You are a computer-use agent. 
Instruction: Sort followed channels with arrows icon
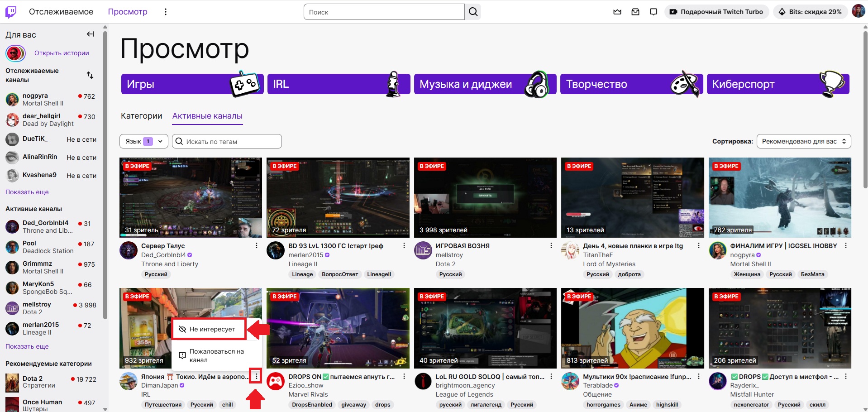coord(90,75)
